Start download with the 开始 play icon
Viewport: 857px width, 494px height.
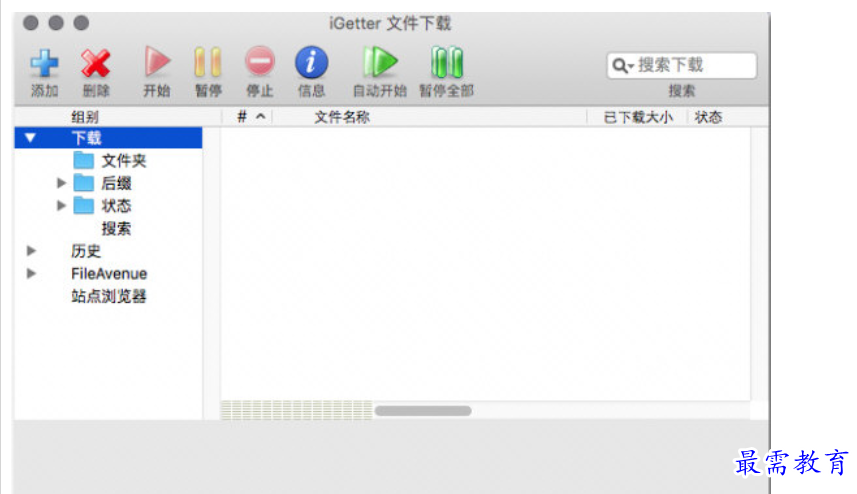click(157, 62)
